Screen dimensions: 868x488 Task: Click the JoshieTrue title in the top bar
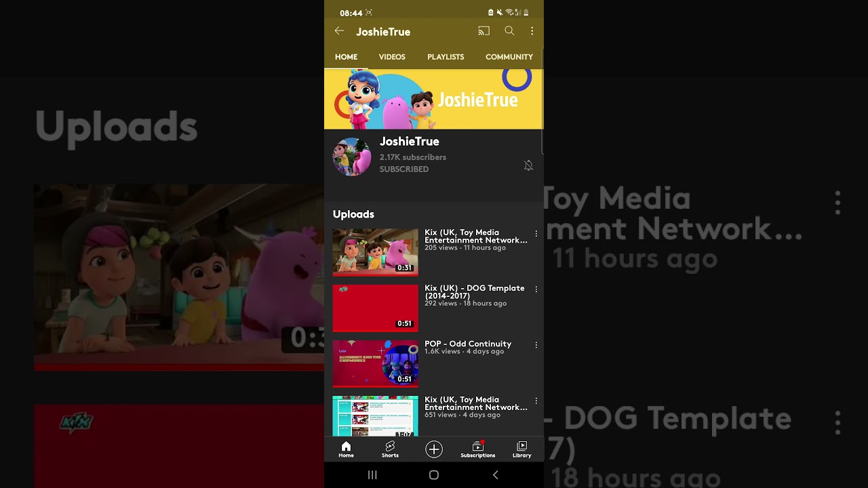point(383,32)
